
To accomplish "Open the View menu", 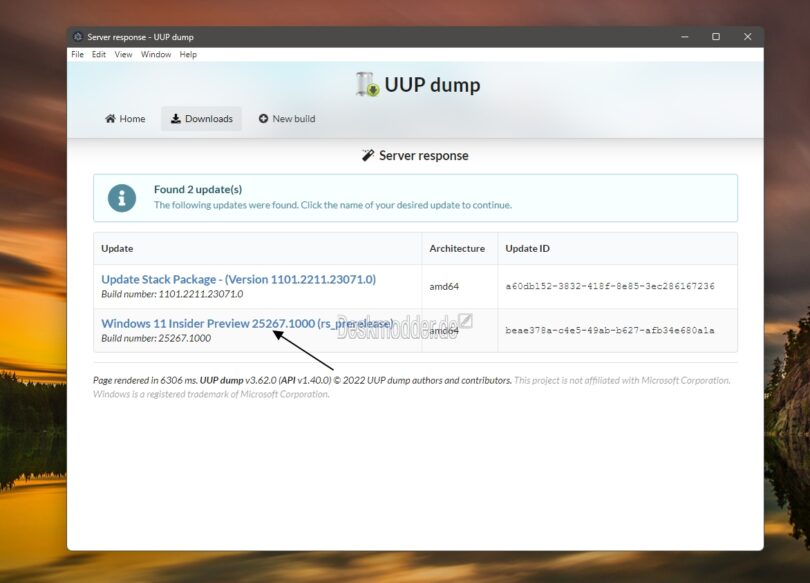I will click(123, 54).
